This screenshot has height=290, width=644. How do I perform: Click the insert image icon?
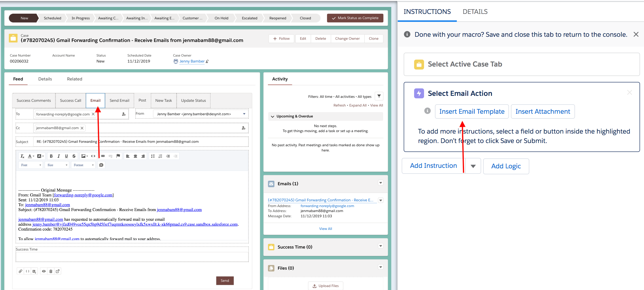84,156
